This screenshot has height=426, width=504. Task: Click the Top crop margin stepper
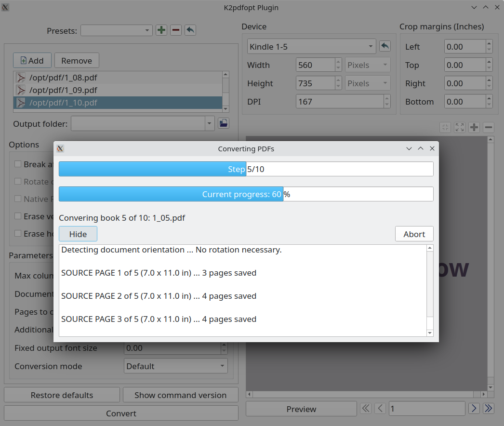[x=489, y=65]
